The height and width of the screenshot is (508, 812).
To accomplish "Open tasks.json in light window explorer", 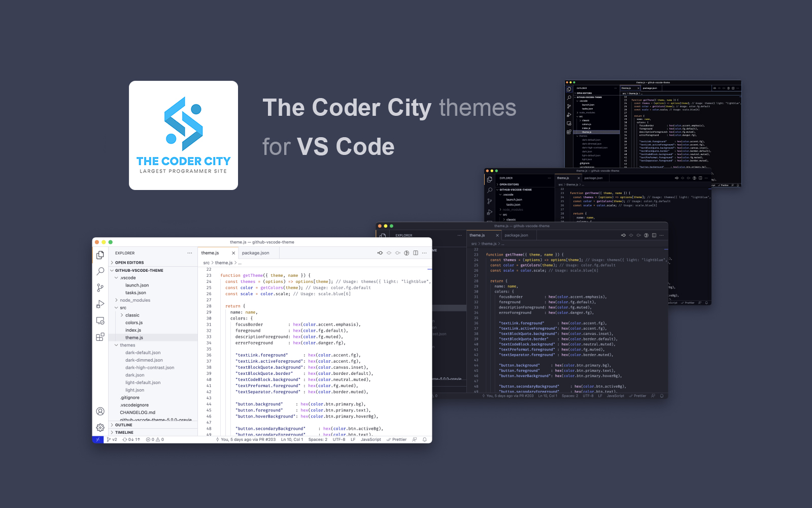I will click(153, 293).
